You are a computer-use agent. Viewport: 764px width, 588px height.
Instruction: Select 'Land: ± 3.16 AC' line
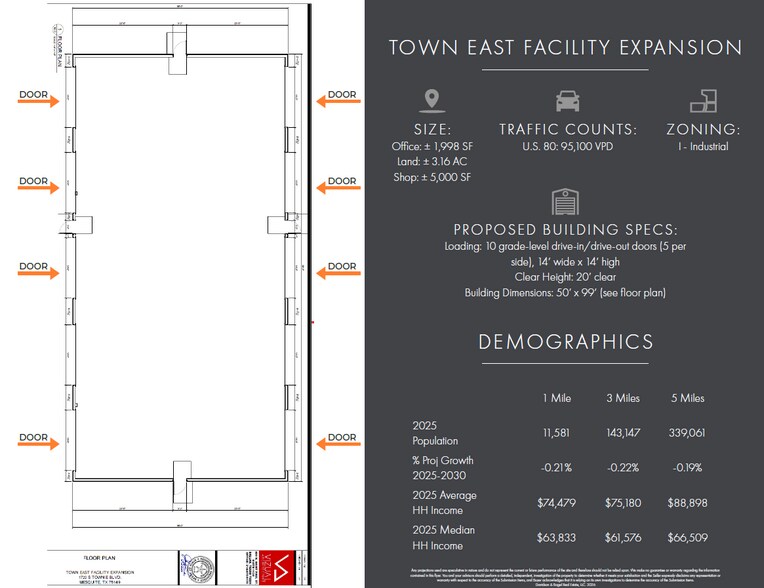pos(432,161)
